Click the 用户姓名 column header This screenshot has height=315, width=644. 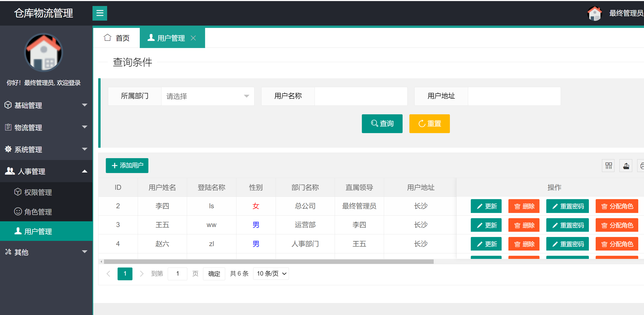click(x=162, y=187)
